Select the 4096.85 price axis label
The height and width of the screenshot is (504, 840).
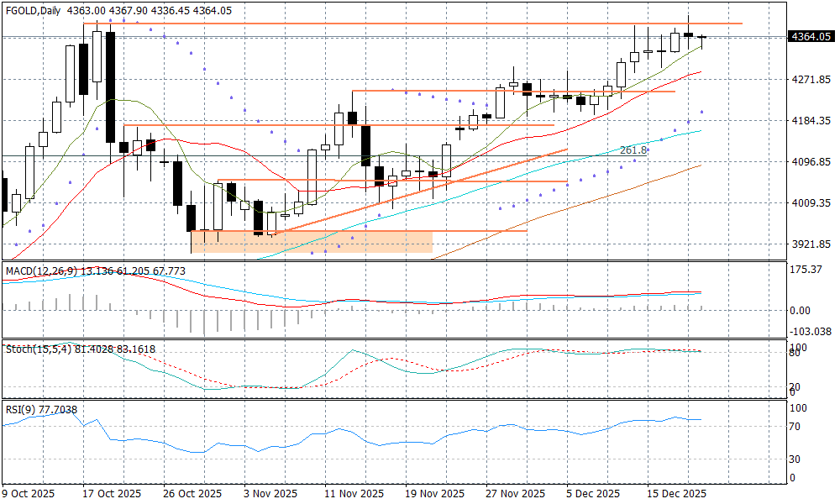pos(810,162)
